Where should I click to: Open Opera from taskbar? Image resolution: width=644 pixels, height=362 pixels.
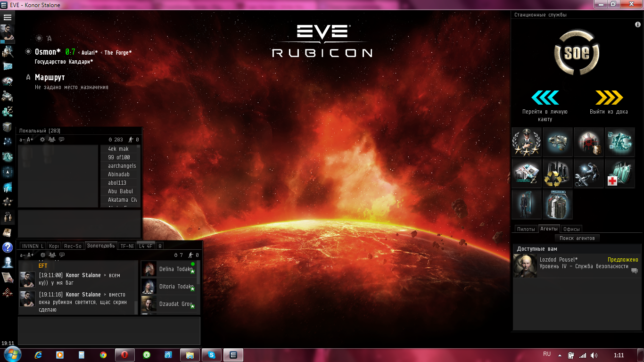coord(124,355)
